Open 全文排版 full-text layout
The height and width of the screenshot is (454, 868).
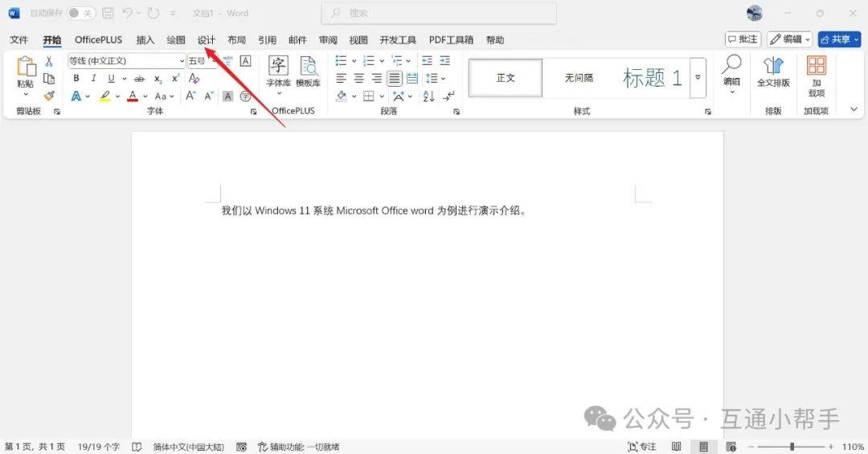[x=773, y=72]
